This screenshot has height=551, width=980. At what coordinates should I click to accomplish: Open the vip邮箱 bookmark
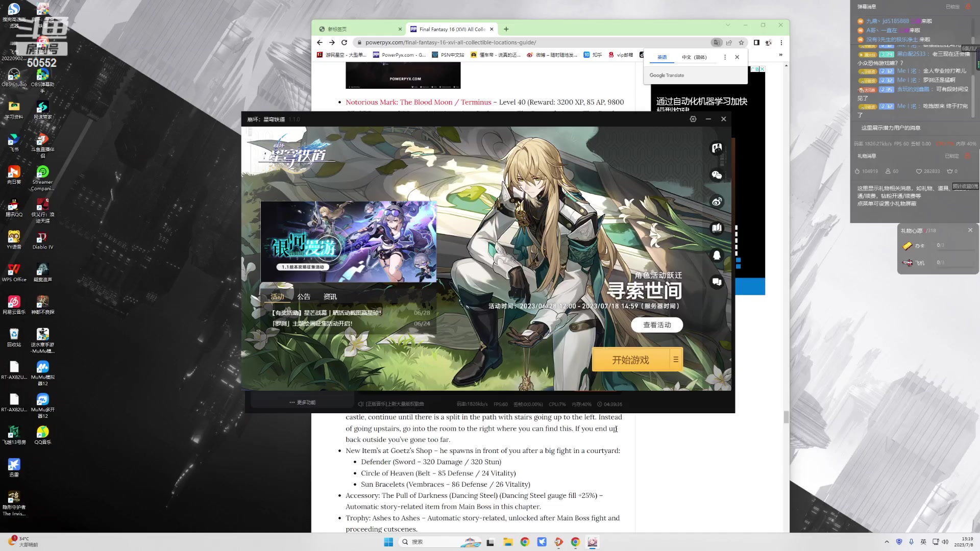tap(621, 55)
